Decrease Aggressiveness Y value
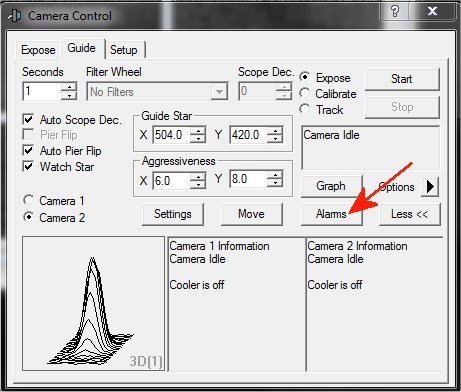Image resolution: width=461 pixels, height=392 pixels. 275,184
